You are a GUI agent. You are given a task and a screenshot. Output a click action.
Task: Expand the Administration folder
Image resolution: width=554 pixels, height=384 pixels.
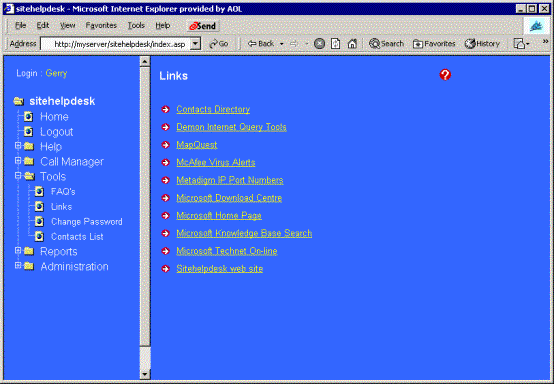click(18, 265)
